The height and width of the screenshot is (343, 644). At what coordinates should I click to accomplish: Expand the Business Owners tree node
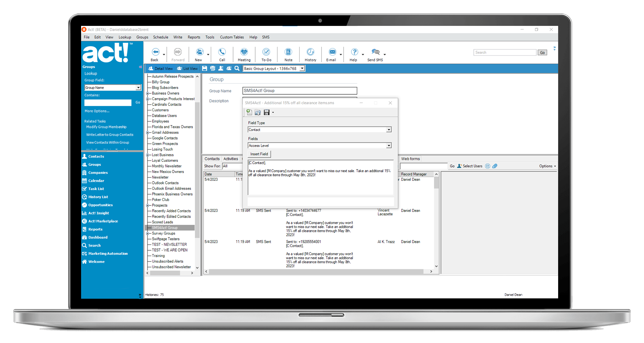148,93
